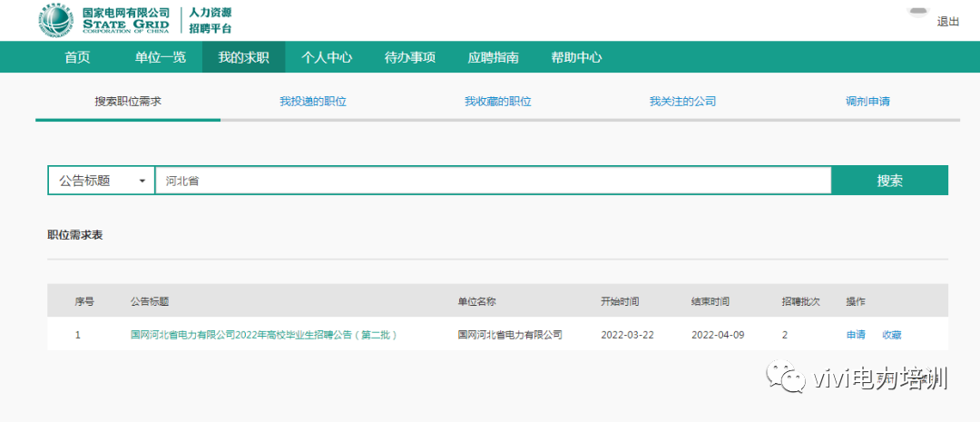This screenshot has width=980, height=422.
Task: Open 帮助中心 menu item
Action: pos(576,57)
